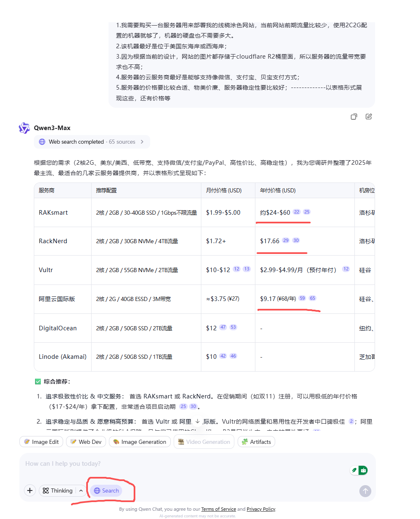Edit your server requirements message

click(368, 116)
